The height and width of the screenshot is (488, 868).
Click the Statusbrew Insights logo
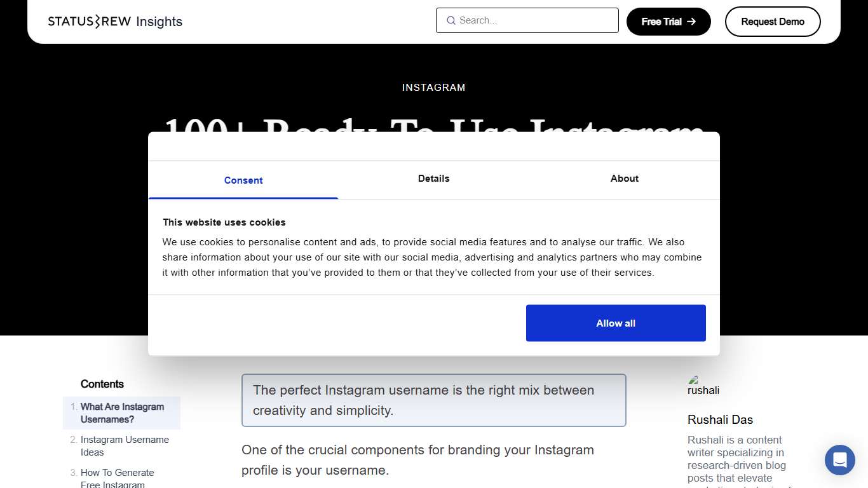point(115,21)
